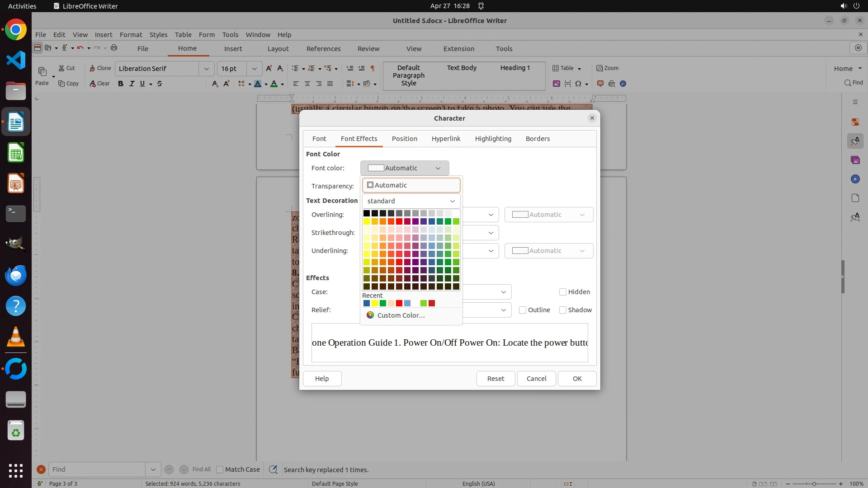Expand the font size dropdown arrow
This screenshot has width=868, height=488.
point(254,69)
